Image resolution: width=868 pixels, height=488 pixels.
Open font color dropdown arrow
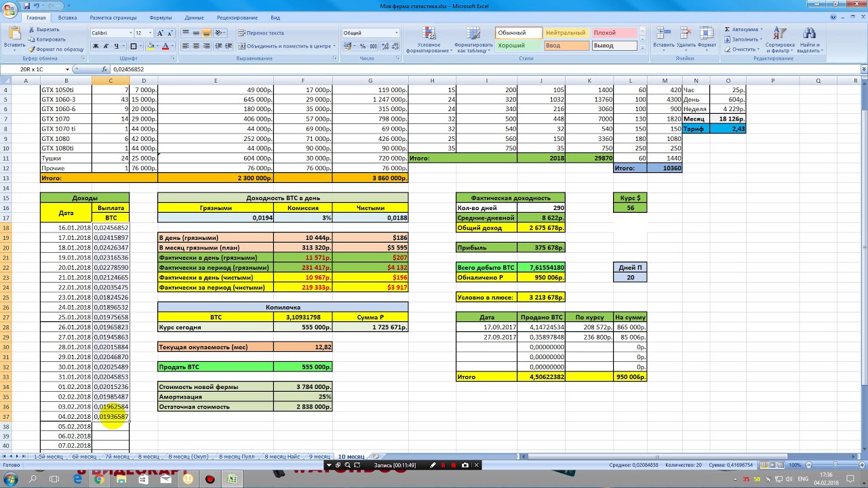172,46
